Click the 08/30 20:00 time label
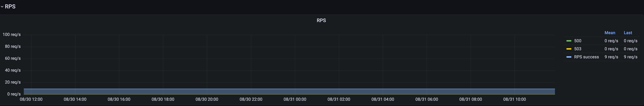Image resolution: width=644 pixels, height=106 pixels. point(207,99)
